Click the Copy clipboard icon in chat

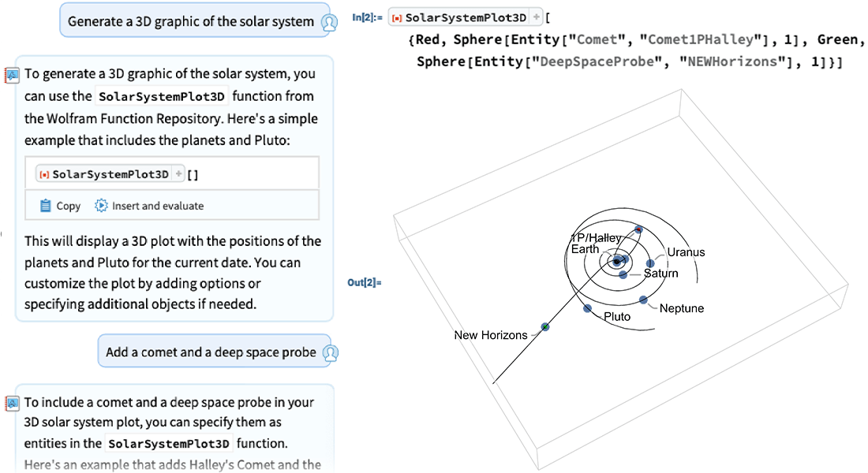(46, 206)
